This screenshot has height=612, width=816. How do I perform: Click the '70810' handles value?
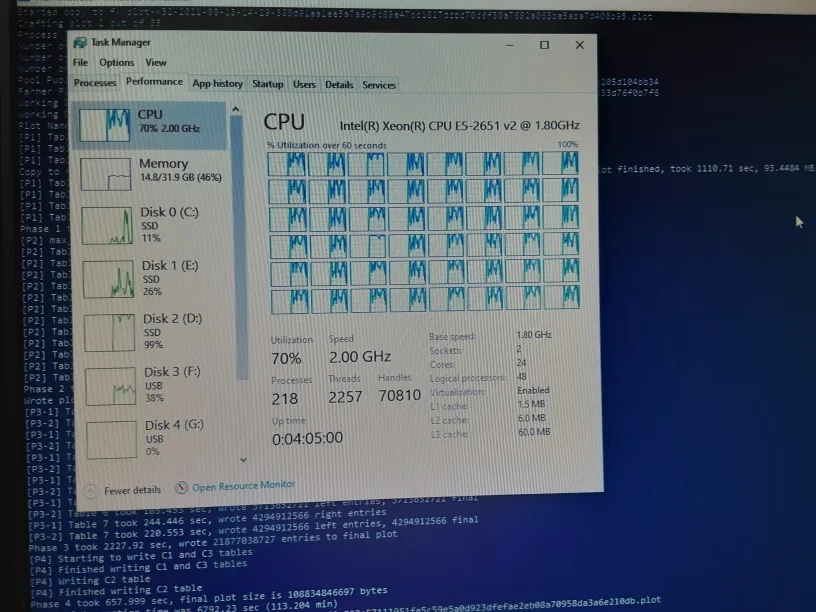click(400, 396)
